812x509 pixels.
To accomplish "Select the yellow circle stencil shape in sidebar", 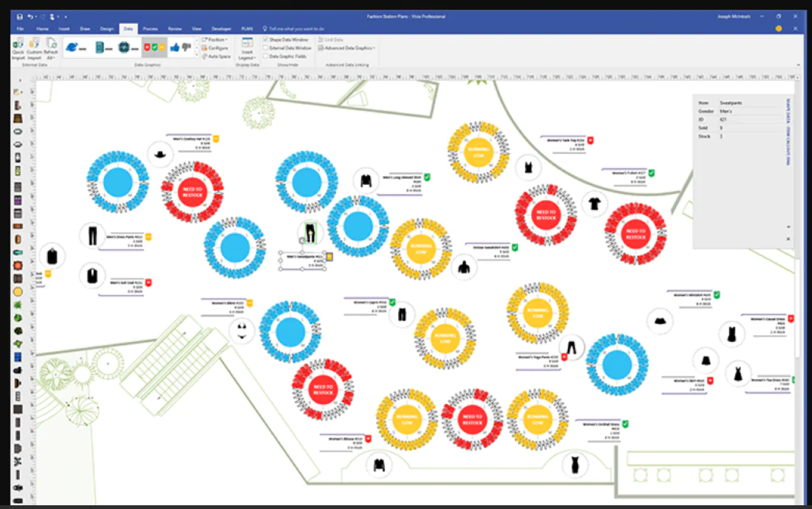I will [17, 291].
